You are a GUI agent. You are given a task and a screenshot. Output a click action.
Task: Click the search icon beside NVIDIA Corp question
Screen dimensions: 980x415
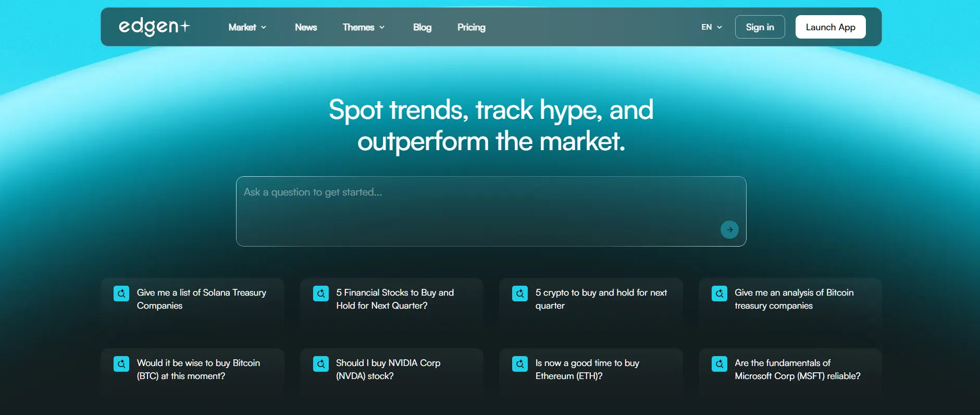[321, 364]
